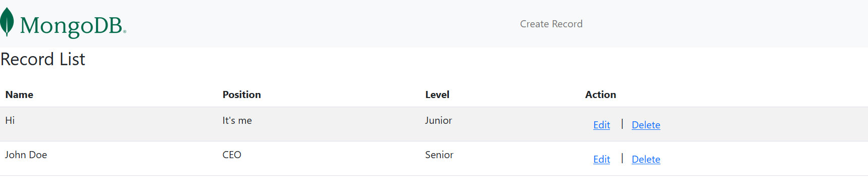Delete the John Doe record
Image resolution: width=868 pixels, height=190 pixels.
pos(646,159)
